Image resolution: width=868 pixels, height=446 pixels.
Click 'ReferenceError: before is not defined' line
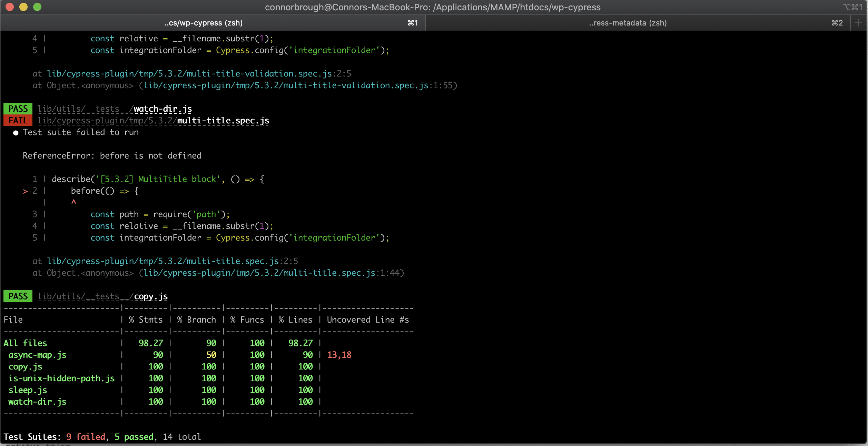[112, 156]
